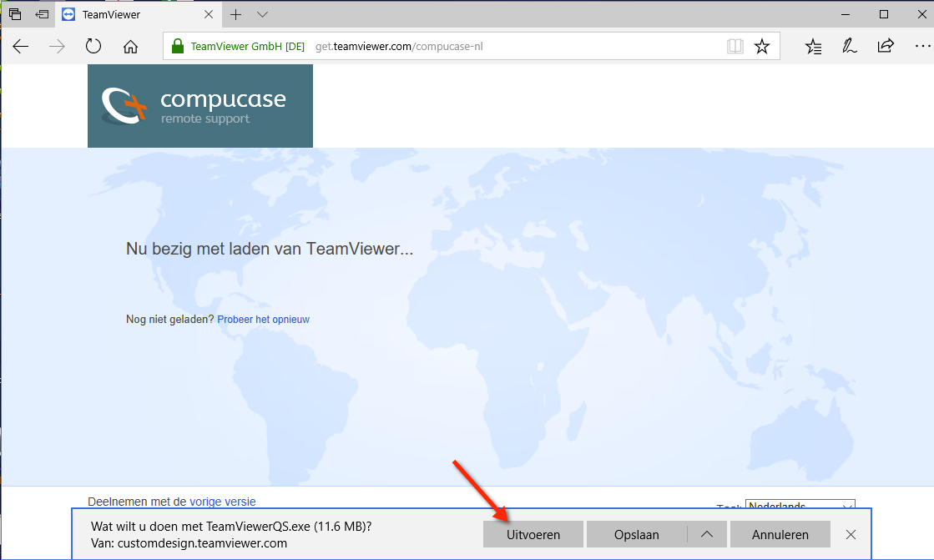Share this page
The image size is (934, 560).
point(885,47)
